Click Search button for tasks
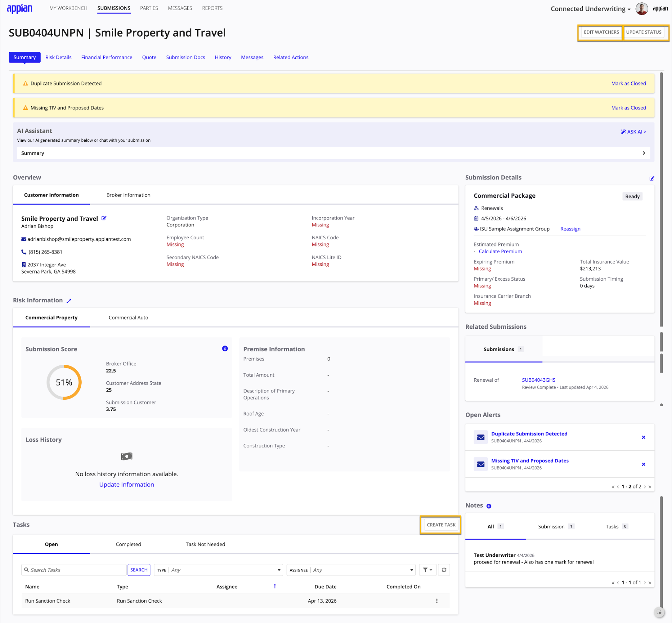Image resolution: width=672 pixels, height=623 pixels. coord(139,570)
